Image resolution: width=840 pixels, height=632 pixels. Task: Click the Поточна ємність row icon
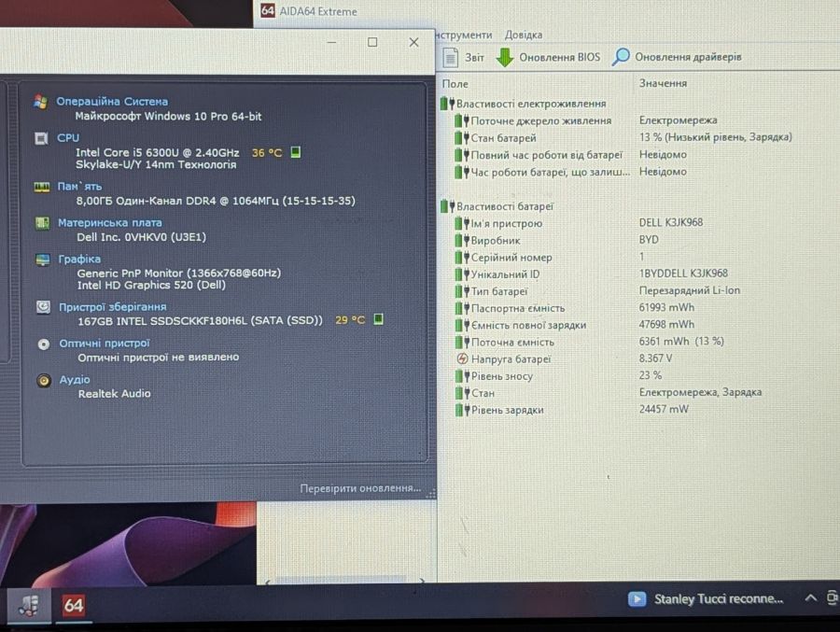coord(462,343)
